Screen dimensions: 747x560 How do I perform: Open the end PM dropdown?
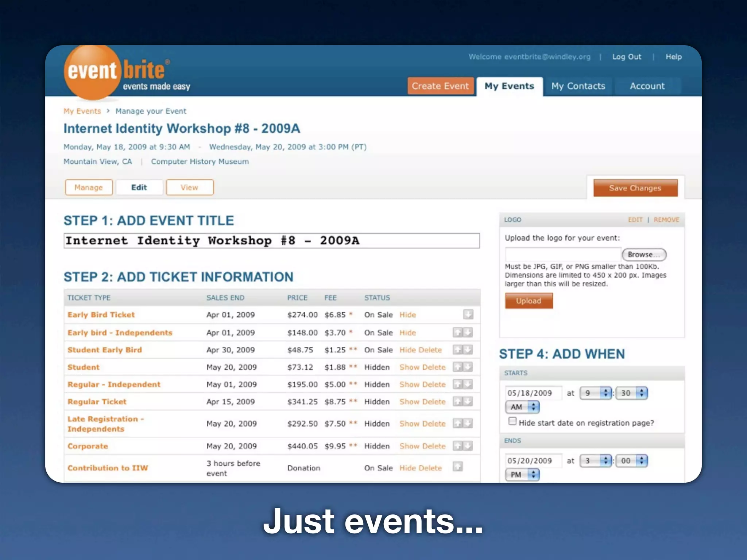(522, 475)
